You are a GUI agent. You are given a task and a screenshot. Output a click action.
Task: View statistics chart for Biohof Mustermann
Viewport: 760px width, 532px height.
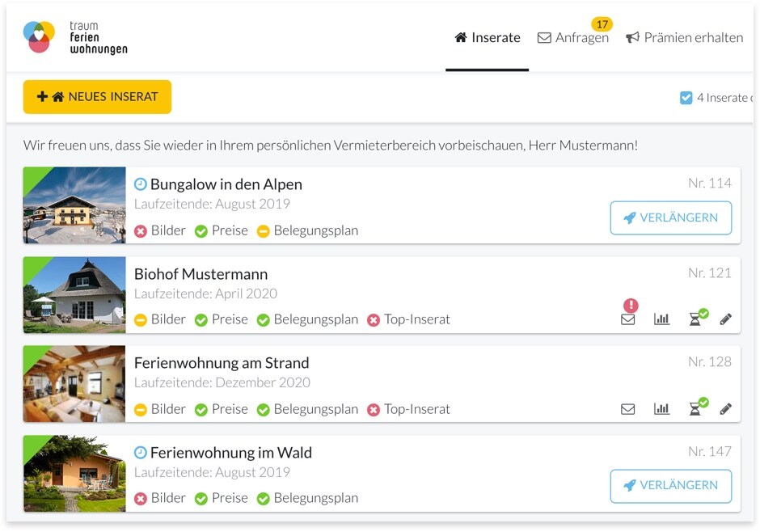point(661,319)
